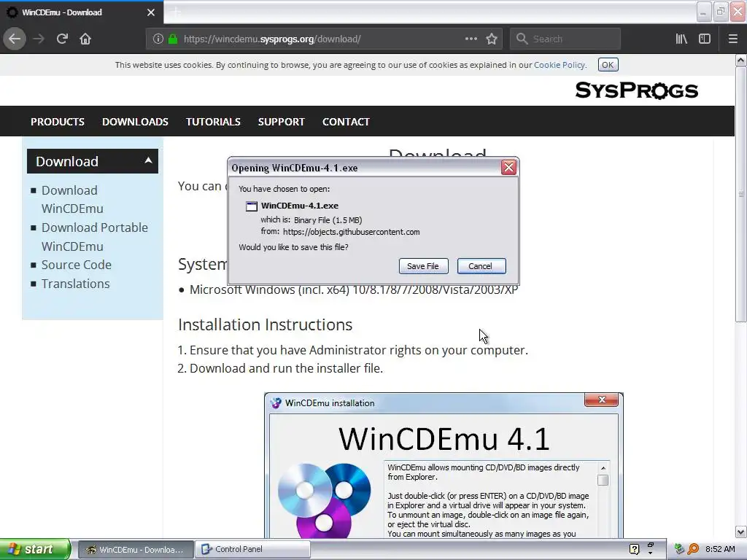This screenshot has height=560, width=747.
Task: Open the CONTACT menu
Action: tap(346, 122)
